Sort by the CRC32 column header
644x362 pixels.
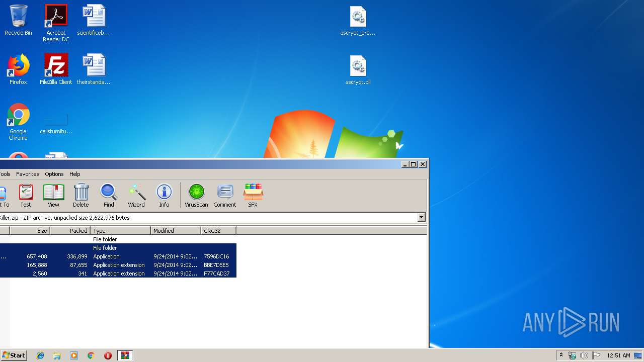[218, 231]
